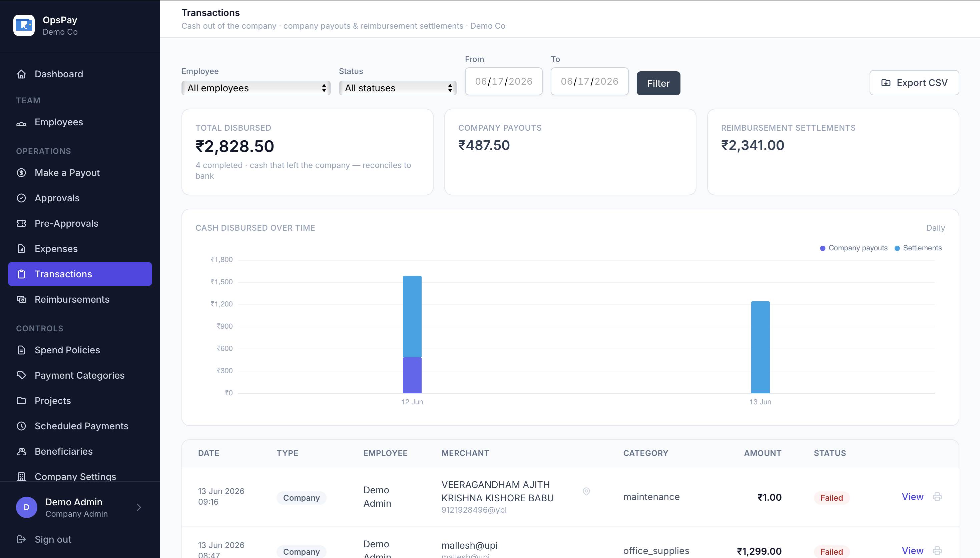This screenshot has width=980, height=558.
Task: Click the DATE column header
Action: coord(208,453)
